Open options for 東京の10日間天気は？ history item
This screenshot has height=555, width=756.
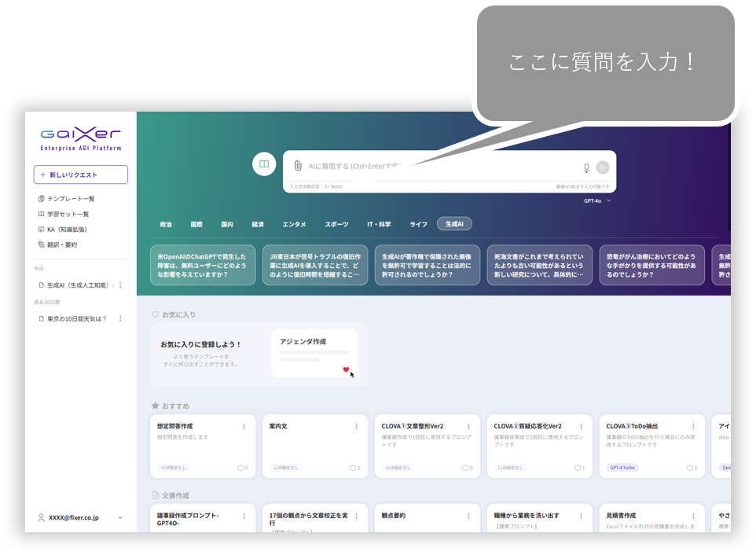point(120,318)
